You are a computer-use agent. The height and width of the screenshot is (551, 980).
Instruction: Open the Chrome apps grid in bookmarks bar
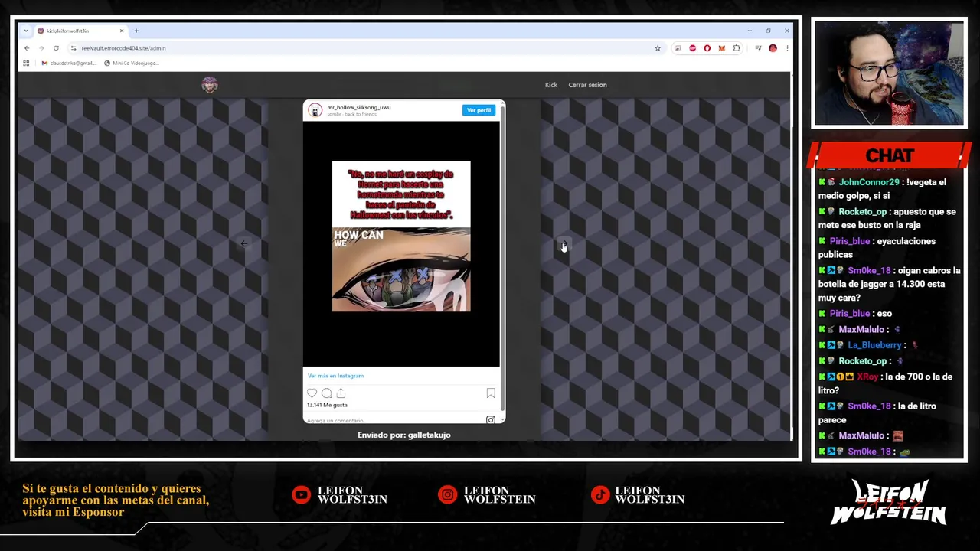point(26,63)
